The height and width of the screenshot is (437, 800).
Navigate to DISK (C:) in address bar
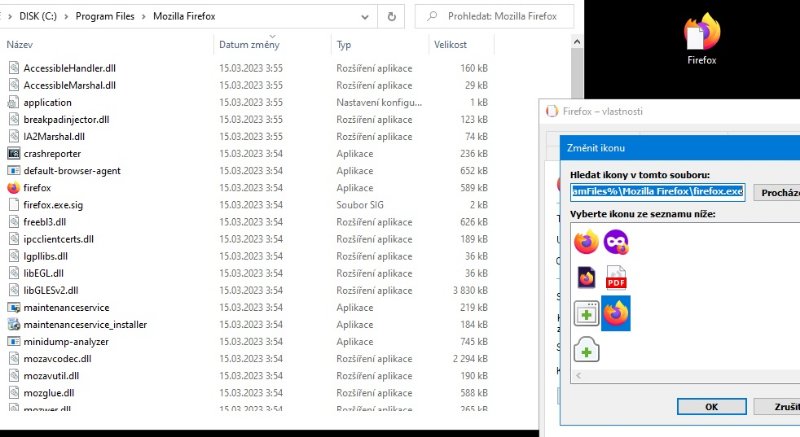pyautogui.click(x=38, y=16)
